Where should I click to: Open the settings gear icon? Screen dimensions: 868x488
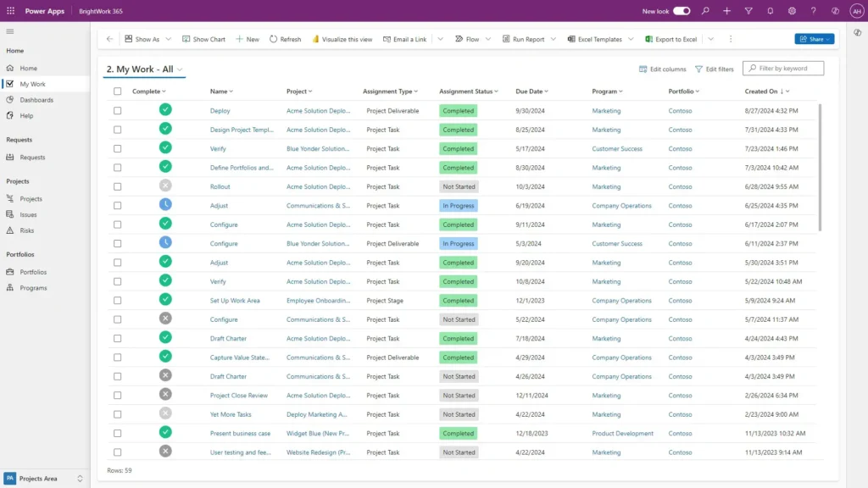click(792, 11)
